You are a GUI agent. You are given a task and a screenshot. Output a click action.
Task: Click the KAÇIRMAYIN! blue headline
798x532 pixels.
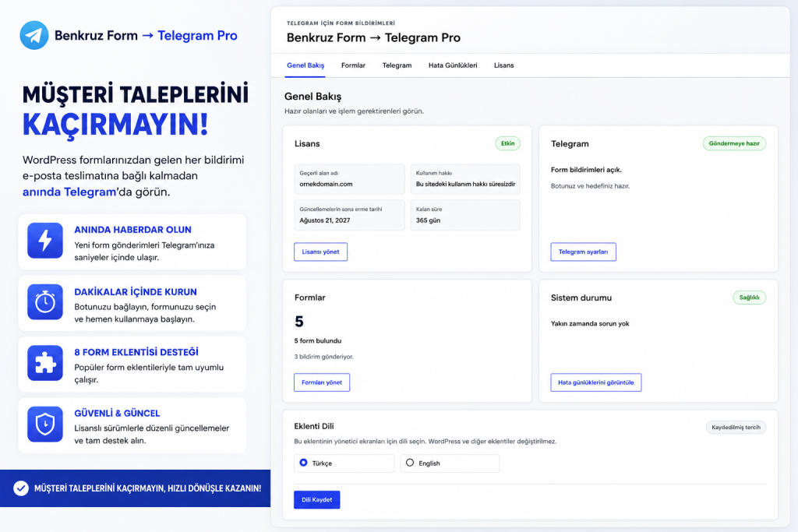click(x=115, y=125)
